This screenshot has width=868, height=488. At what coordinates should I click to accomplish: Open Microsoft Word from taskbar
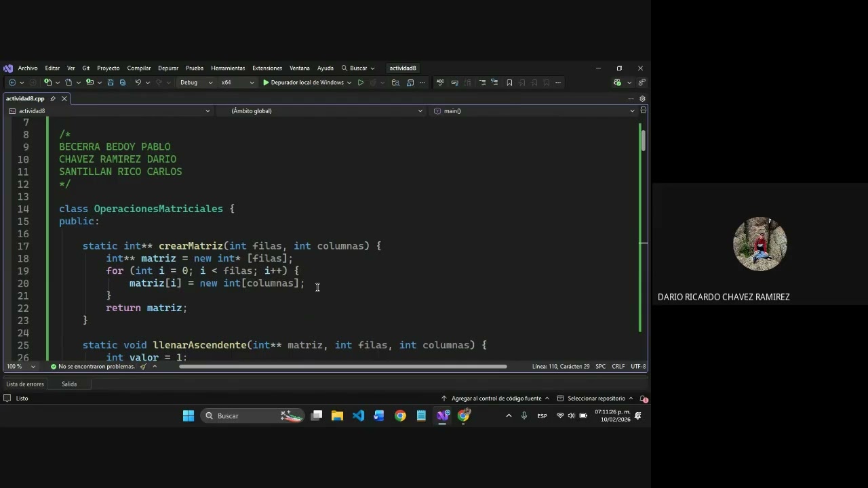tap(379, 415)
